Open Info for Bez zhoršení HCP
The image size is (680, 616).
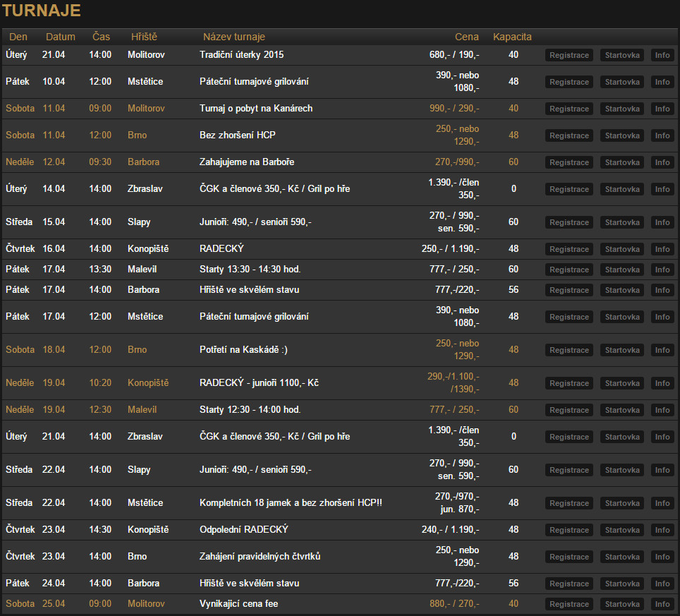pyautogui.click(x=662, y=135)
